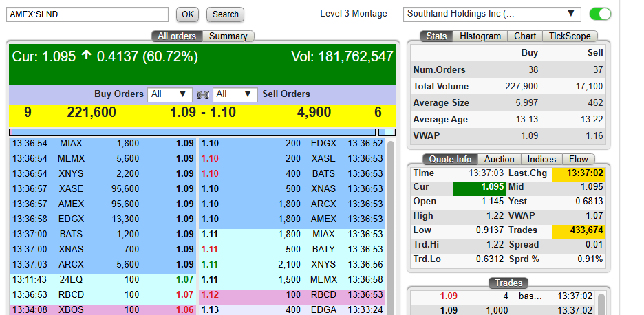Viewport: 644px width, 315px height.
Task: Click the small sell volume depth bar
Action: [387, 132]
